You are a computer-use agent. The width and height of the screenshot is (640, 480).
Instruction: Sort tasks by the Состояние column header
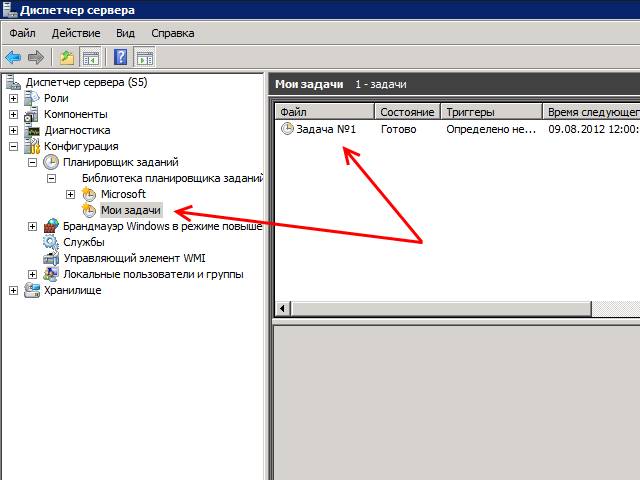[x=407, y=112]
